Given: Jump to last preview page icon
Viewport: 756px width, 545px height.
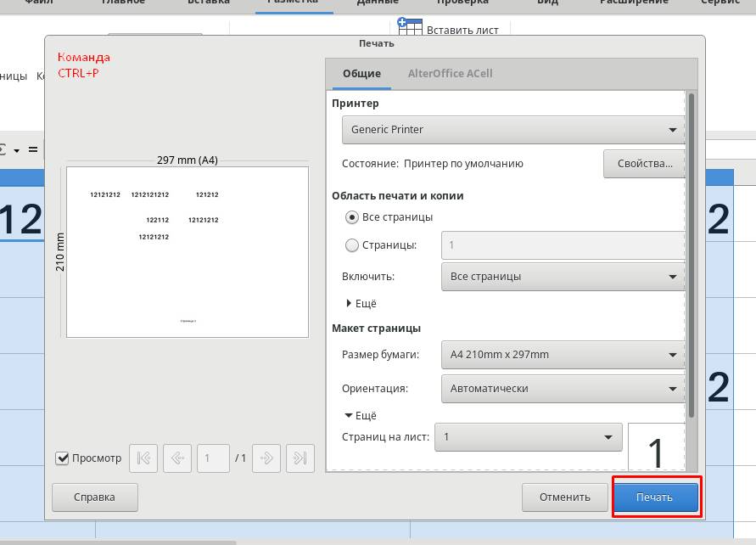Looking at the screenshot, I should coord(300,458).
